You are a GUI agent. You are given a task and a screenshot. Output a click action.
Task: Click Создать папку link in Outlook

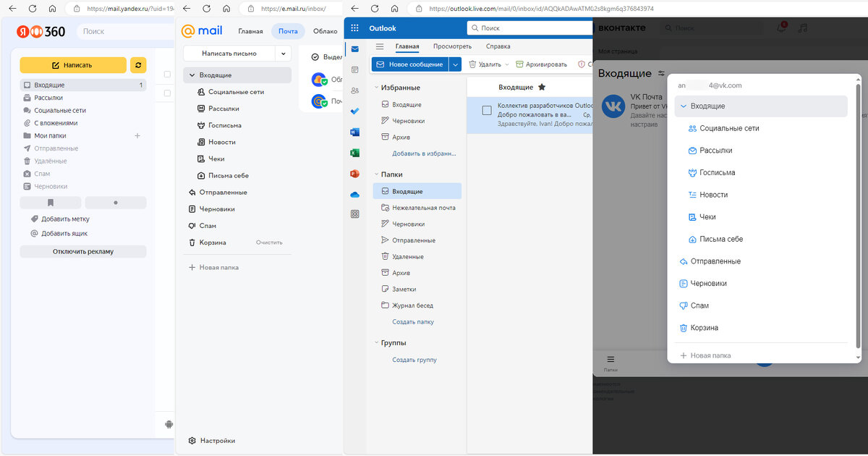pos(413,322)
